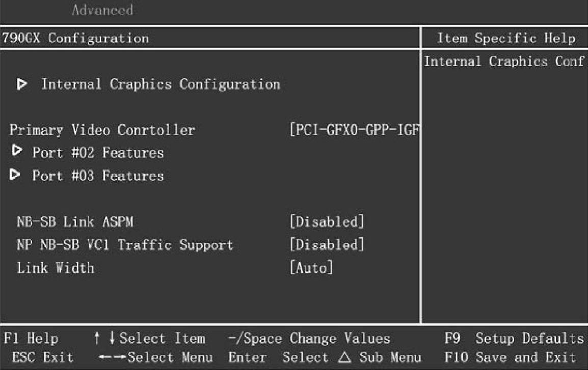
Task: Change Primary Video Conrtoller PCI-GFX0-GPP-IGF value
Action: (354, 130)
